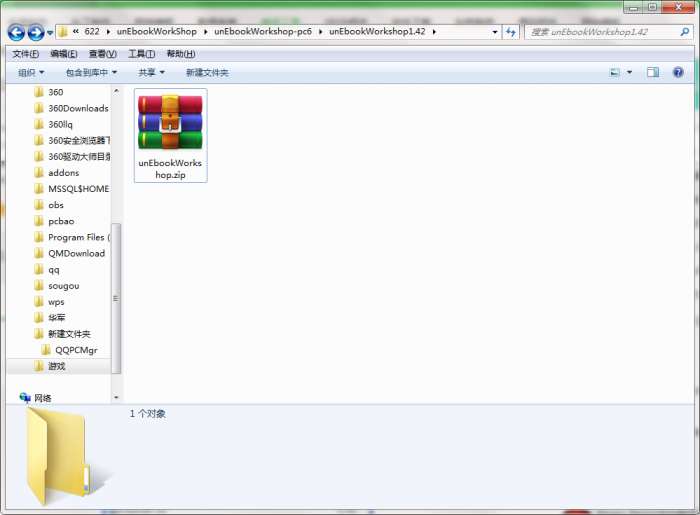Open the 工具(T) menu
Image resolution: width=700 pixels, height=515 pixels.
click(142, 54)
